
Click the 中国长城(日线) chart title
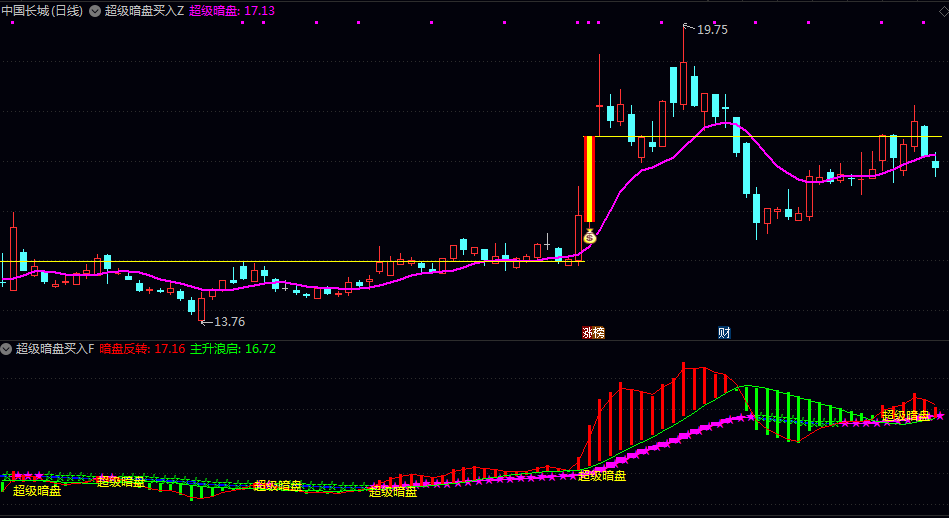(x=43, y=11)
